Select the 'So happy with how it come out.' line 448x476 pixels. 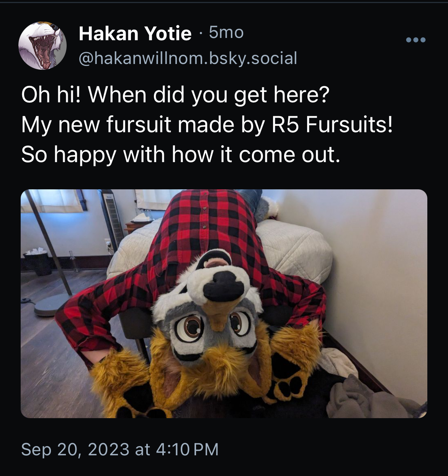[x=181, y=154]
